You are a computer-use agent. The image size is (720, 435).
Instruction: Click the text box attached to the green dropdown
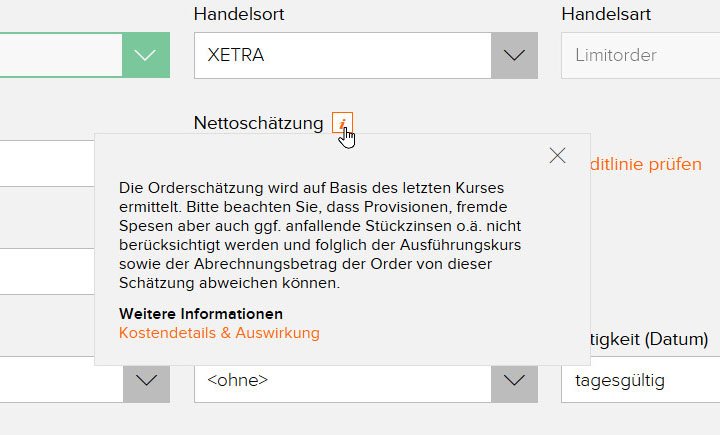click(x=60, y=55)
